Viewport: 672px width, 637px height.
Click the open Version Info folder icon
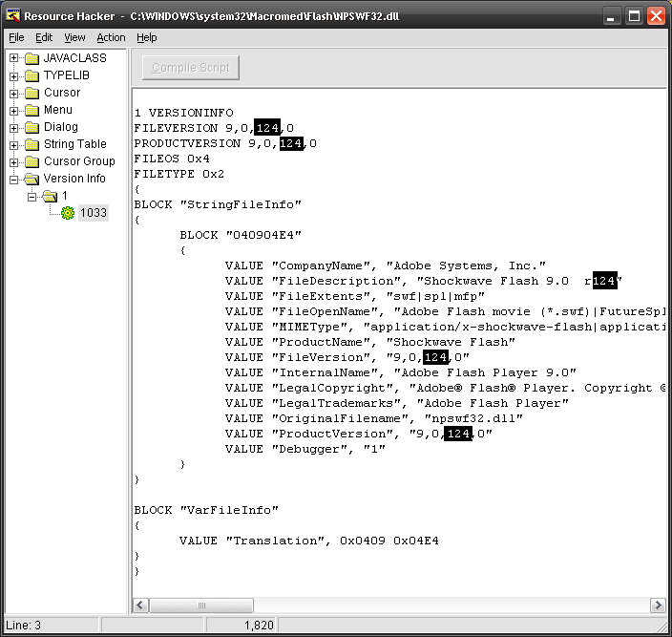32,179
